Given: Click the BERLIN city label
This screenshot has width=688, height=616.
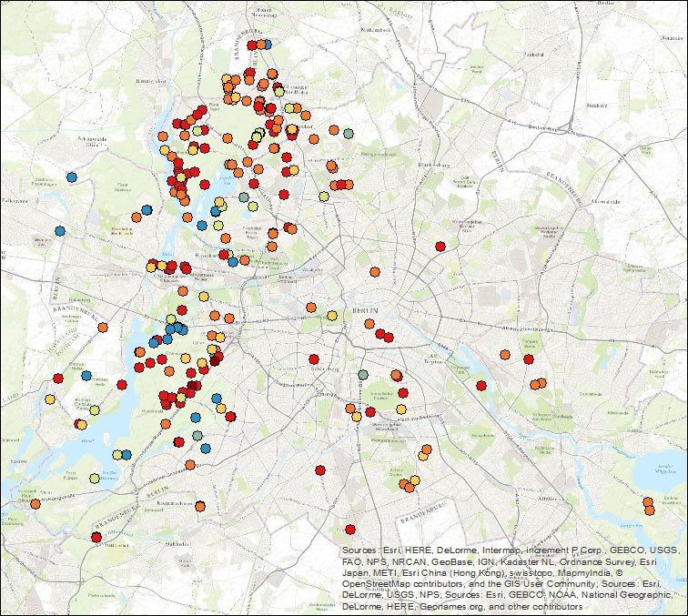Looking at the screenshot, I should click(x=365, y=310).
